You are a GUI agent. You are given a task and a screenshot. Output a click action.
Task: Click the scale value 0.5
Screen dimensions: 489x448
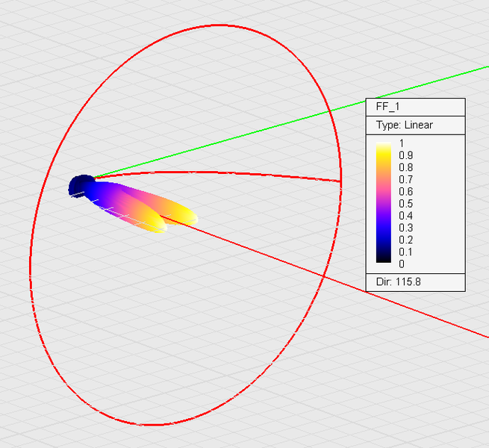pos(405,204)
